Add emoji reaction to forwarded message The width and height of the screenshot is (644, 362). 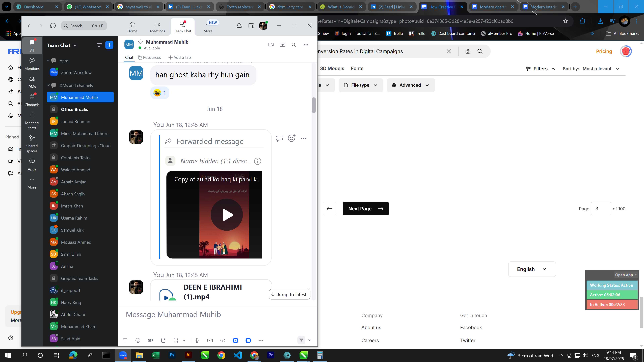(291, 138)
